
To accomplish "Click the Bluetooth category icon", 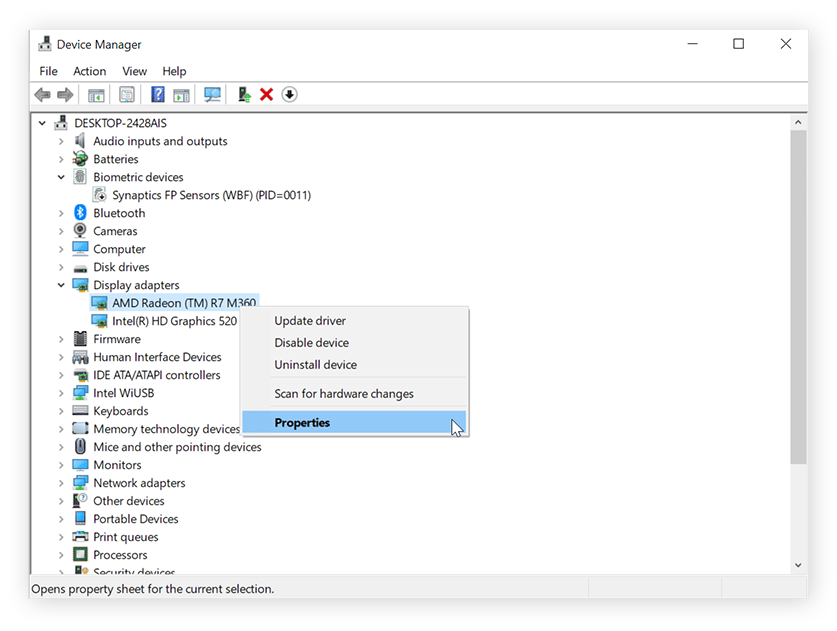I will pos(80,212).
